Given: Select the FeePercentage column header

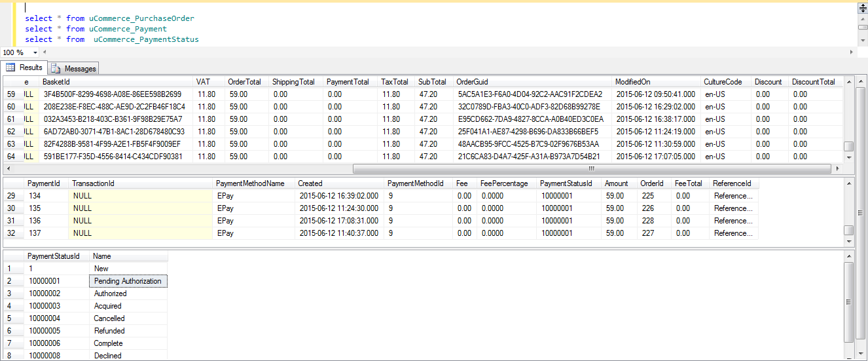Looking at the screenshot, I should (507, 183).
